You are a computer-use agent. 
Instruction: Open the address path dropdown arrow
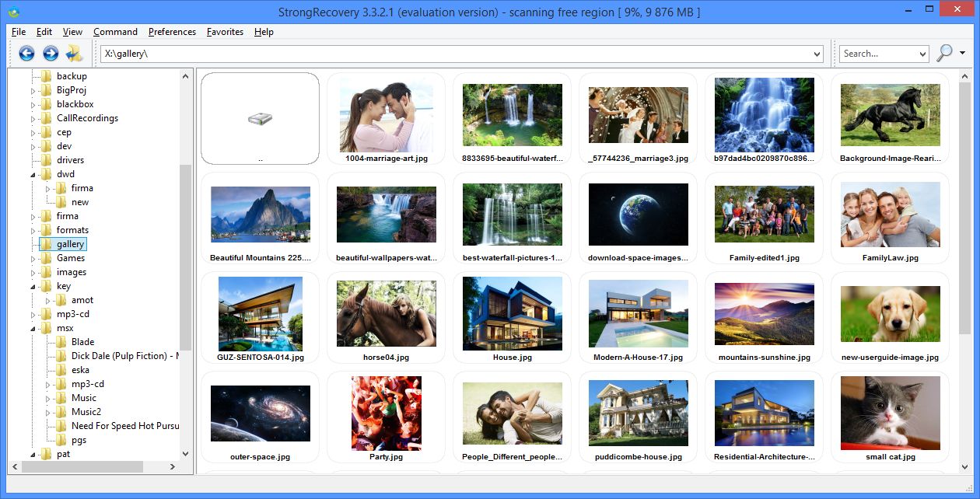(817, 54)
